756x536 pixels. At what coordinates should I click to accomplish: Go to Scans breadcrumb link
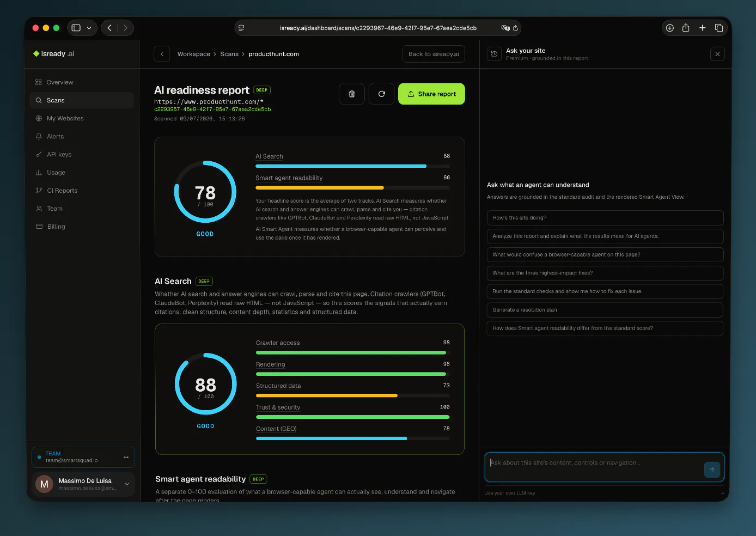point(229,54)
